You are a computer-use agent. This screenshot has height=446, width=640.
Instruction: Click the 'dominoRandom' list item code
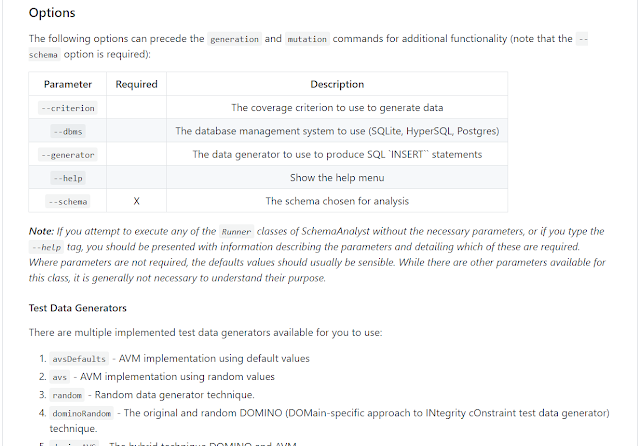(81, 413)
